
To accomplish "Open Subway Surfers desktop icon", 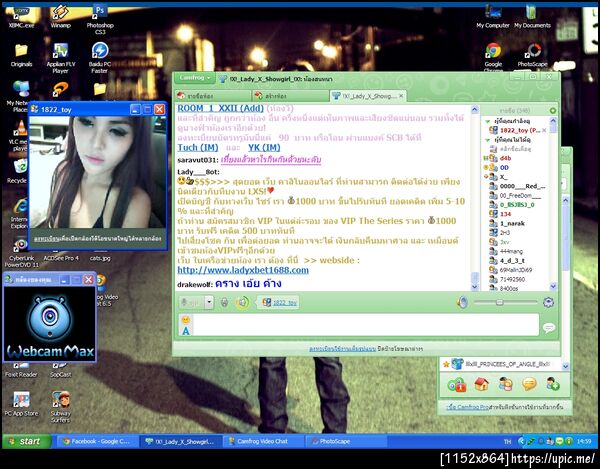I will [60, 407].
